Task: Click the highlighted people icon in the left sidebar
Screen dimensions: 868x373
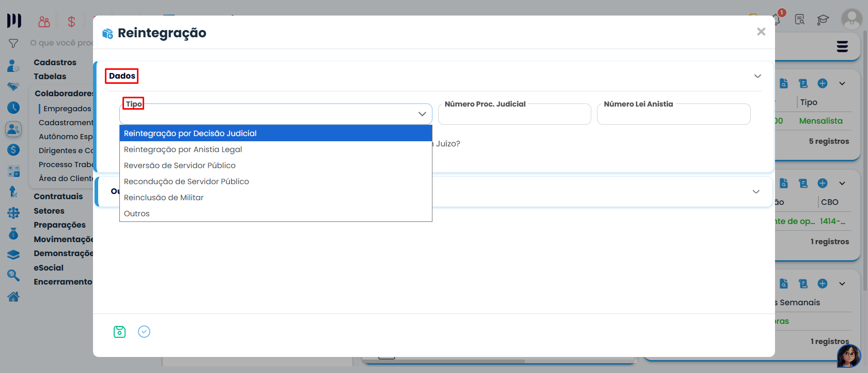Action: point(13,129)
